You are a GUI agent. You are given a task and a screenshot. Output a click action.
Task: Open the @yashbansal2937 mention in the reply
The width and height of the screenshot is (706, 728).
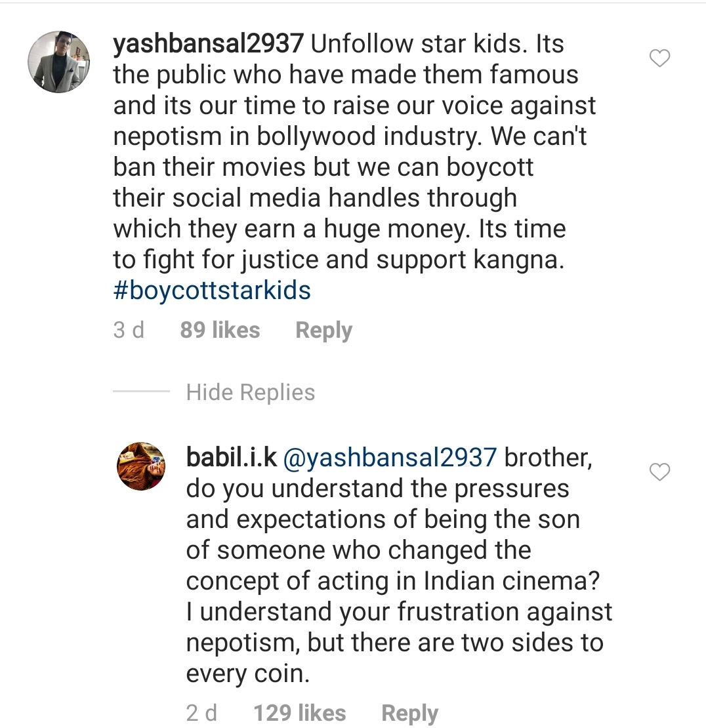pos(390,458)
